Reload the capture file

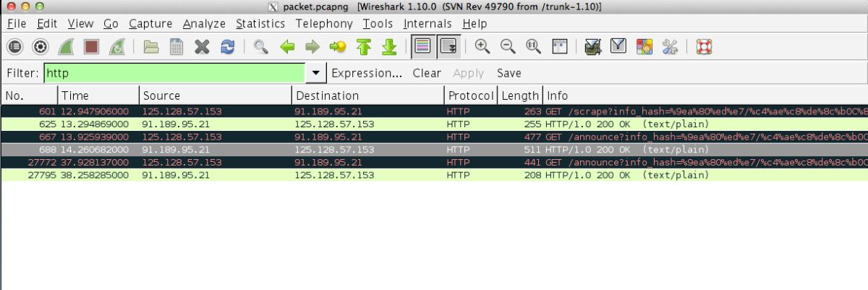[x=227, y=47]
